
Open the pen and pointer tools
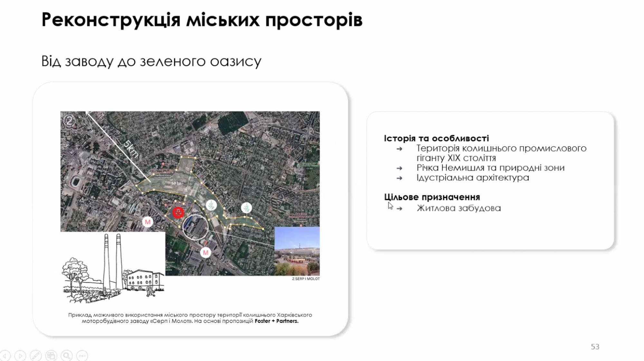36,356
